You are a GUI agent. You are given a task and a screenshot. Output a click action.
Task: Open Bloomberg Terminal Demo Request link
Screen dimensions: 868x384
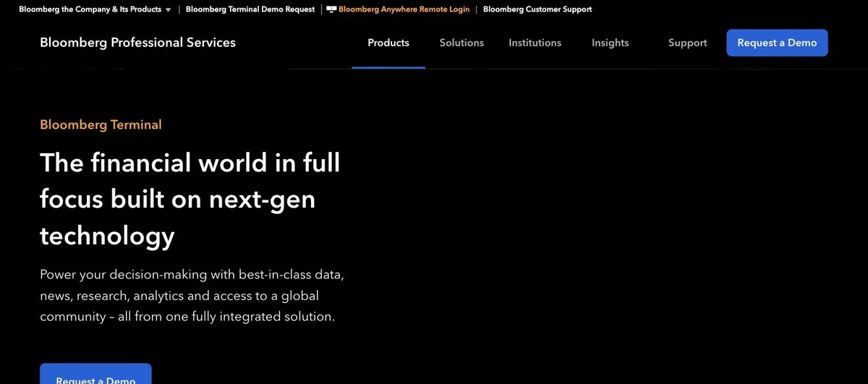coord(250,9)
